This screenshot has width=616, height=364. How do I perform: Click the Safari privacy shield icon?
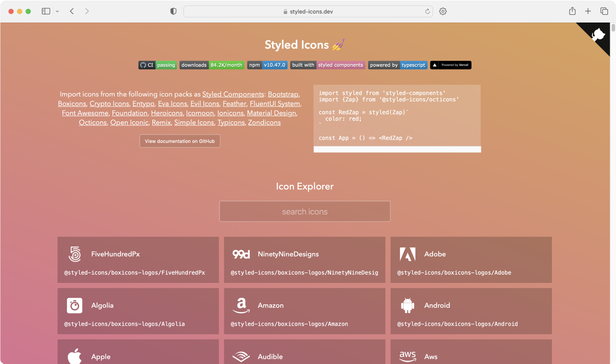click(173, 11)
